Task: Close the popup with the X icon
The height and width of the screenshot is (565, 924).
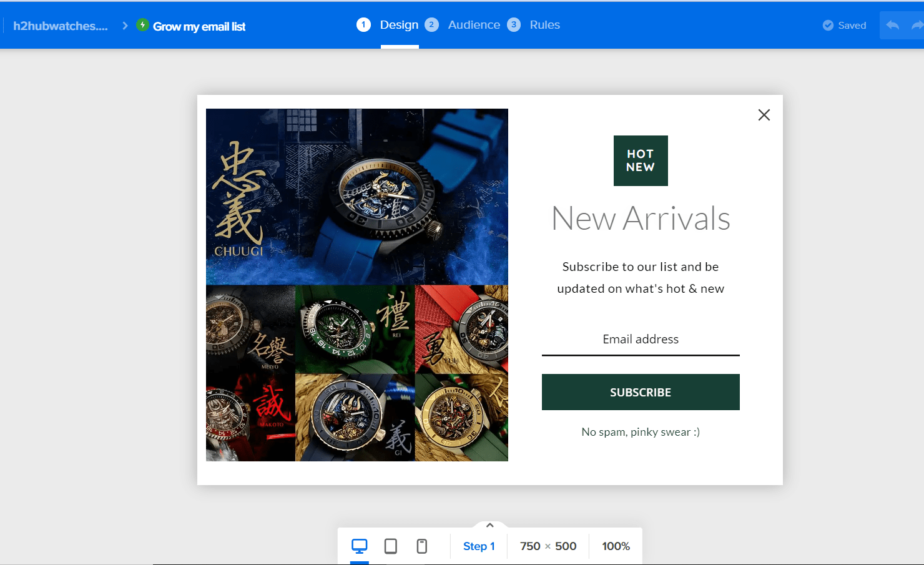Action: point(764,115)
